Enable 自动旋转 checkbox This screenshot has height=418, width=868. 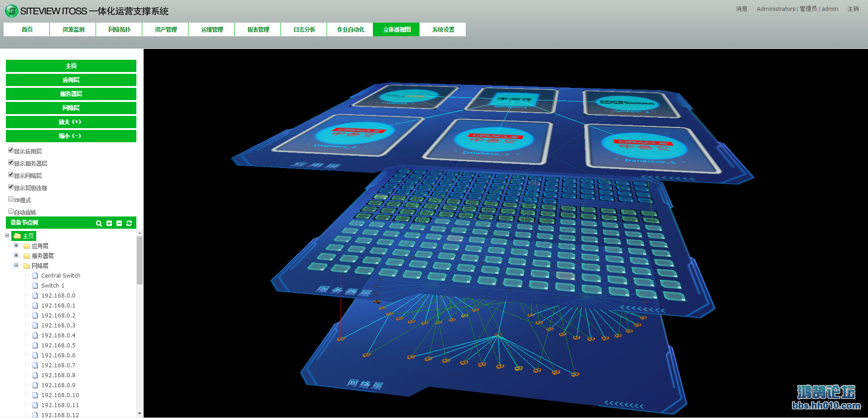11,211
